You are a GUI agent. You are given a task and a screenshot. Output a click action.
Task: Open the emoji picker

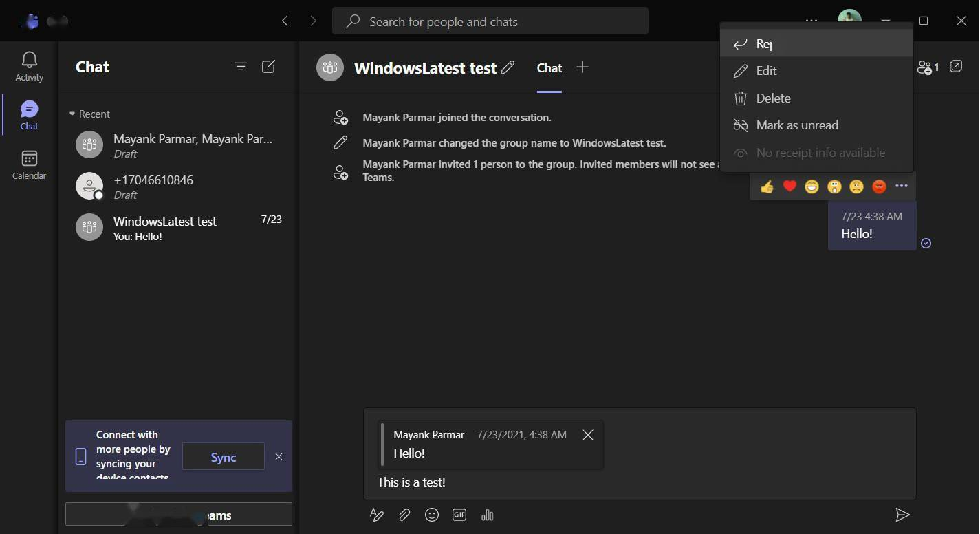point(432,515)
